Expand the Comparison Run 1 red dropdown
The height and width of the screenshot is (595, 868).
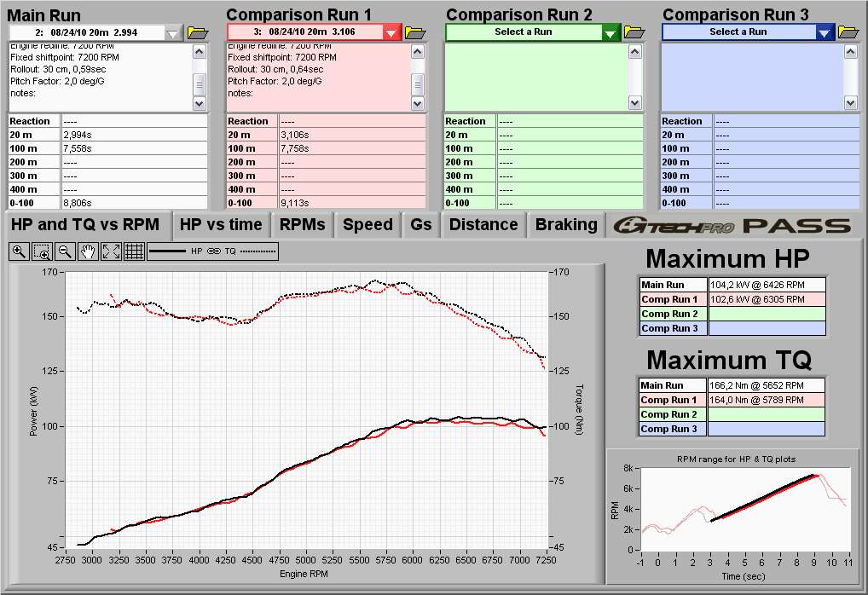pos(391,32)
